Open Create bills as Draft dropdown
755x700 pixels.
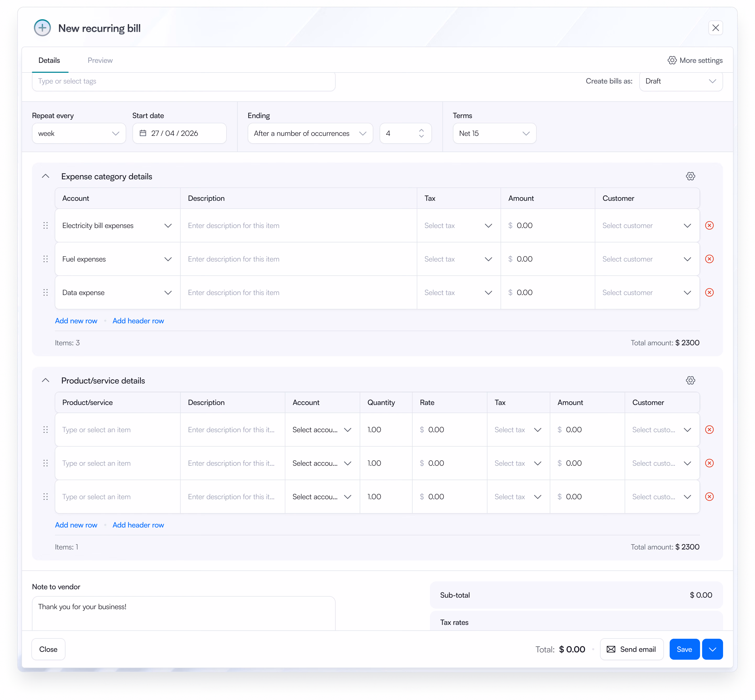click(x=681, y=81)
